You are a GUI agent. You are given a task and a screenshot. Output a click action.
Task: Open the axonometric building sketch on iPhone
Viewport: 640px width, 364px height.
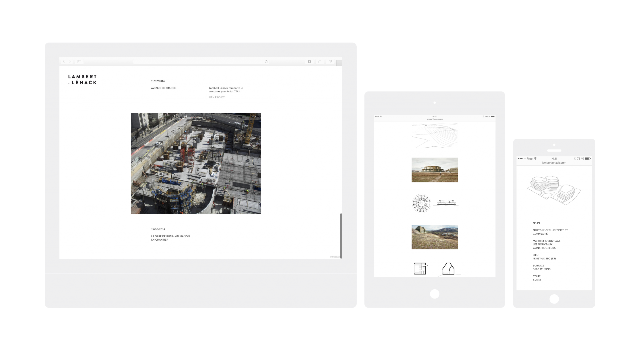click(x=554, y=190)
